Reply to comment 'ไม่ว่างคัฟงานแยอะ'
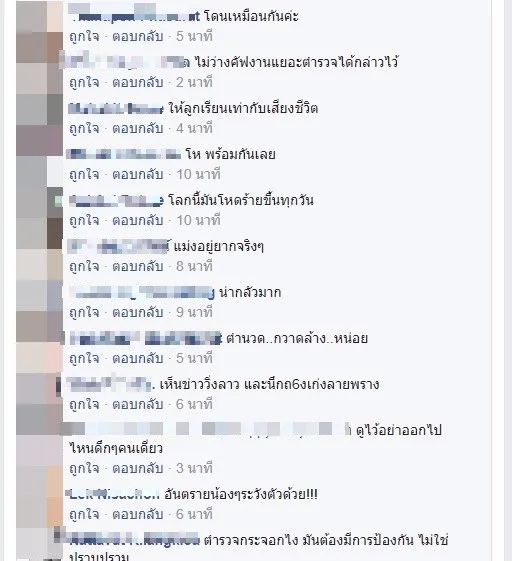Viewport: 512px width, 561px height. coord(138,83)
